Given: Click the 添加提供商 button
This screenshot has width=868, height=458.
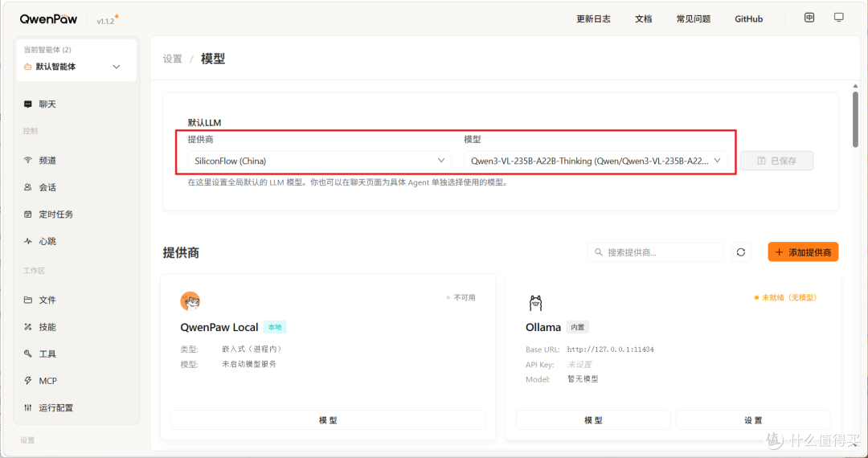Looking at the screenshot, I should 803,252.
